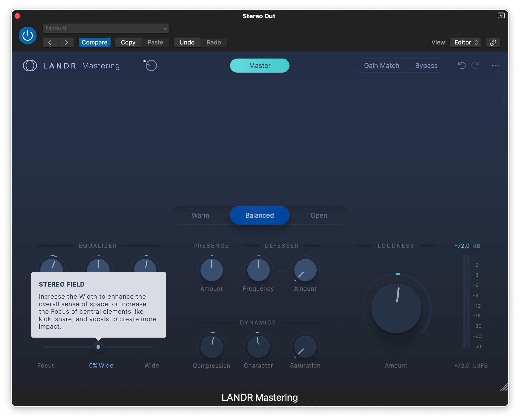Viewport: 520px width, 420px height.
Task: Toggle the Bypass button on
Action: [x=426, y=66]
